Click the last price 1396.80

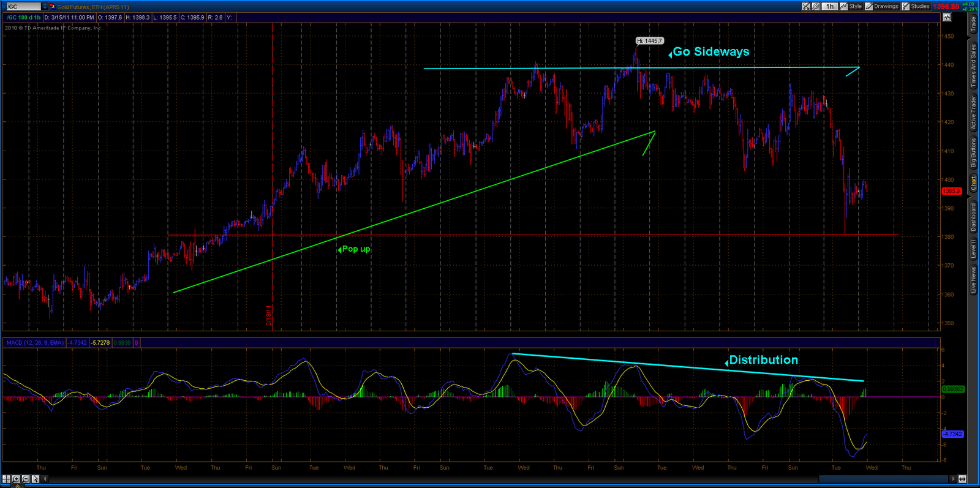(946, 7)
